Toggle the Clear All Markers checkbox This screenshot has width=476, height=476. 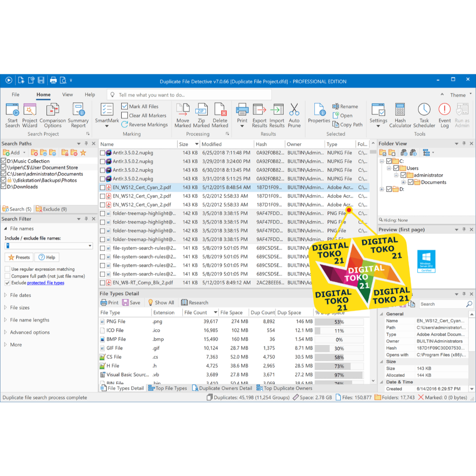125,115
